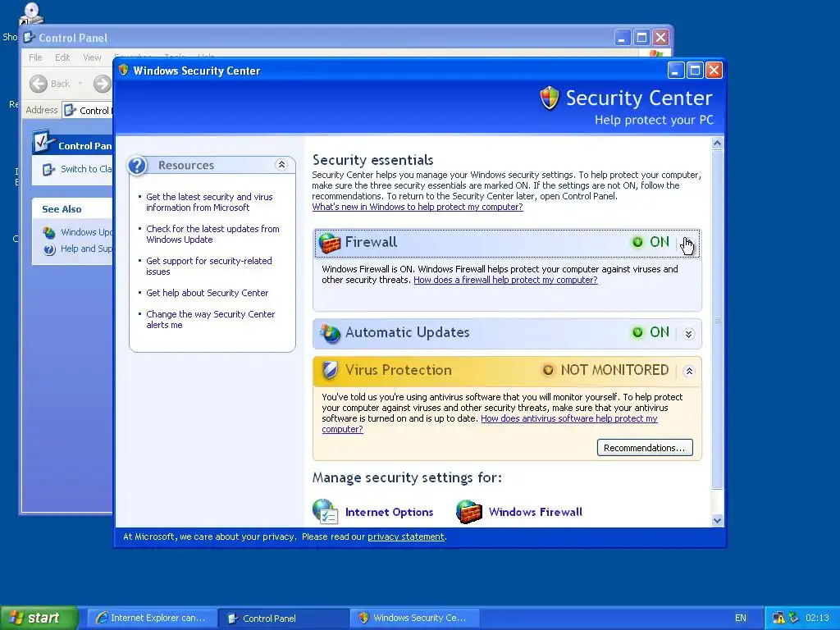Click scrollbar up arrow in Security Center

click(x=717, y=143)
